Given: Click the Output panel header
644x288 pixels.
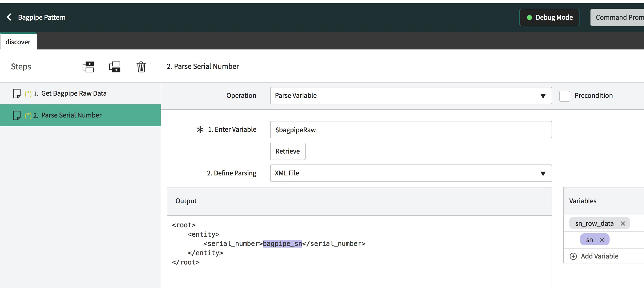Looking at the screenshot, I should click(x=359, y=201).
